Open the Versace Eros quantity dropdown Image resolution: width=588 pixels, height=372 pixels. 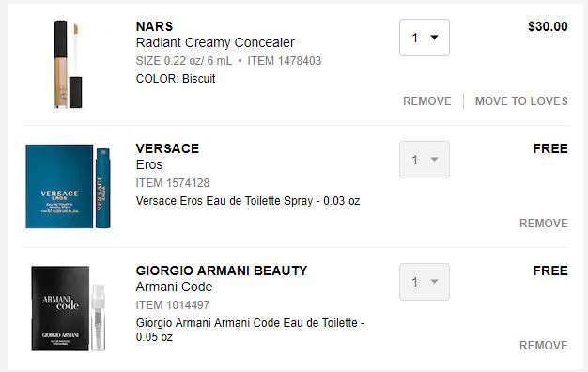coord(425,160)
